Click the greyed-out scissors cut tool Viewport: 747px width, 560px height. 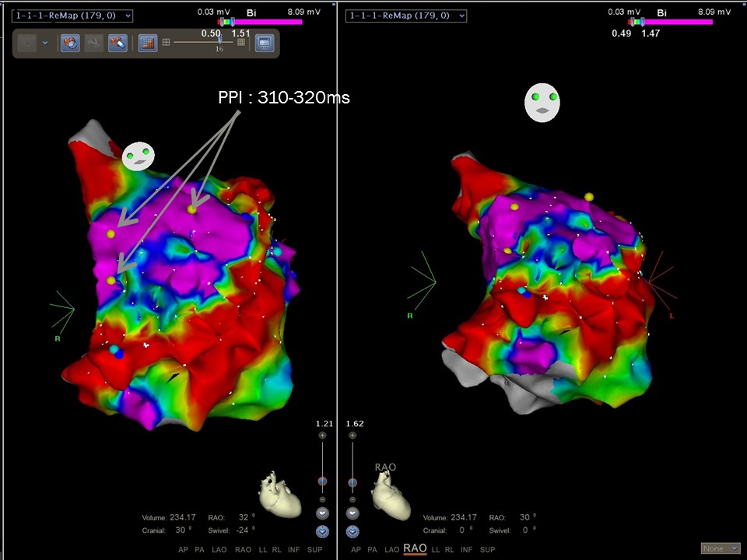pyautogui.click(x=94, y=43)
